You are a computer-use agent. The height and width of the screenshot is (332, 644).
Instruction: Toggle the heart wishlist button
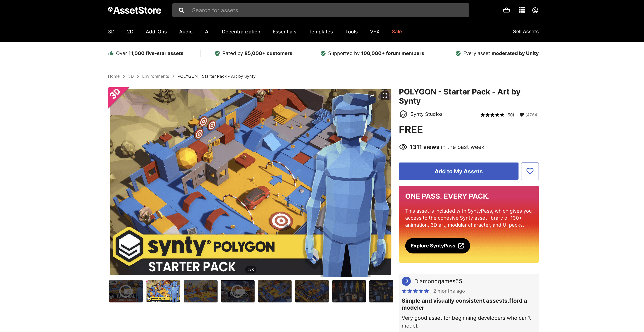[x=530, y=171]
